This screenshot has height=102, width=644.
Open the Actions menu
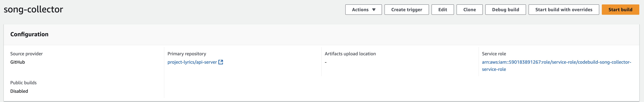pos(364,10)
